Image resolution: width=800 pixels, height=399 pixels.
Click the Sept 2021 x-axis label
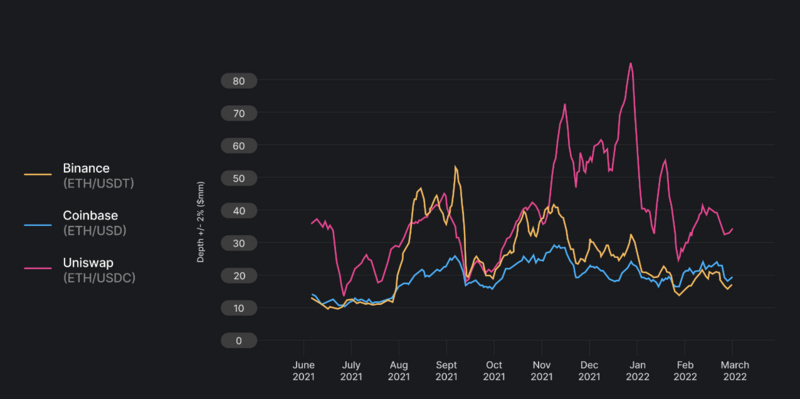(446, 371)
